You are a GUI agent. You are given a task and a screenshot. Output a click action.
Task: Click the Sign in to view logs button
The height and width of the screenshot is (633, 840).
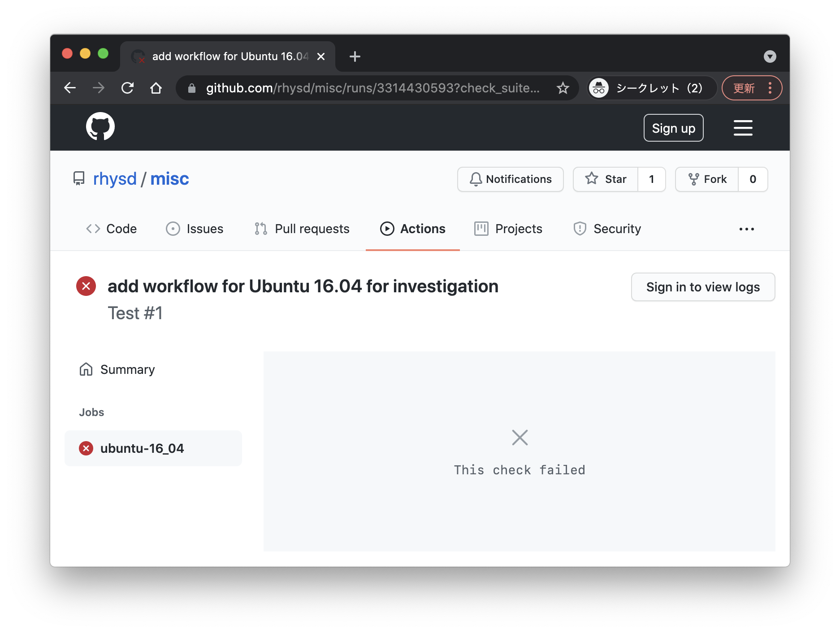click(x=702, y=287)
